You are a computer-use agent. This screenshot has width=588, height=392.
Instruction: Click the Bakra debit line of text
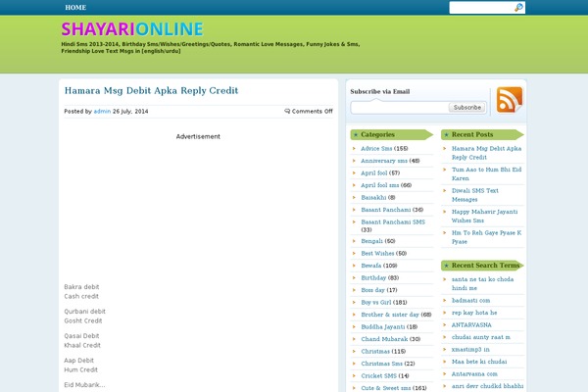(x=81, y=287)
